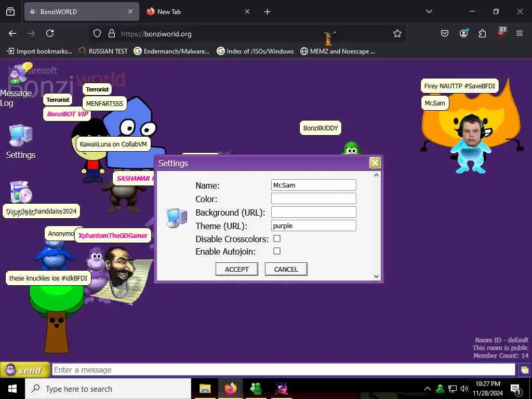Click the Name input field

313,185
